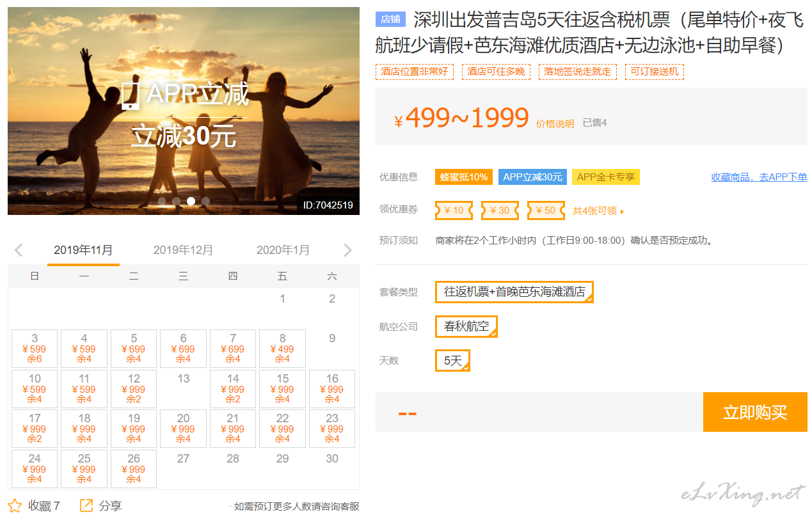Select first carousel dot indicator

pos(162,201)
